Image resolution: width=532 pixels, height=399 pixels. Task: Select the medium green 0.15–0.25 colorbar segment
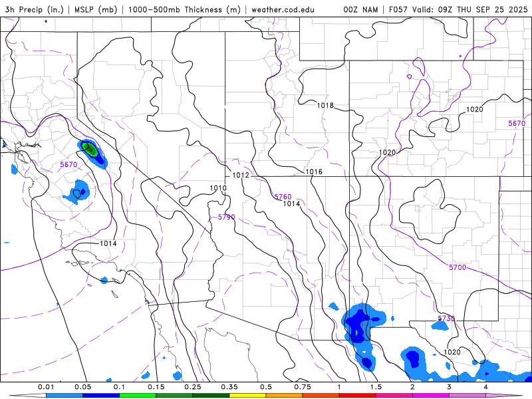(x=174, y=396)
